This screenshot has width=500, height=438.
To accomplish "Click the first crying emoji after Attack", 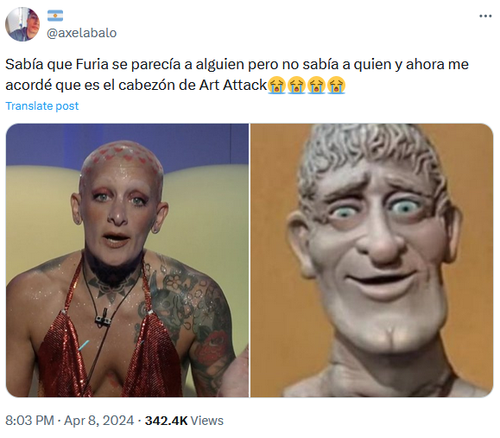I will pyautogui.click(x=277, y=85).
